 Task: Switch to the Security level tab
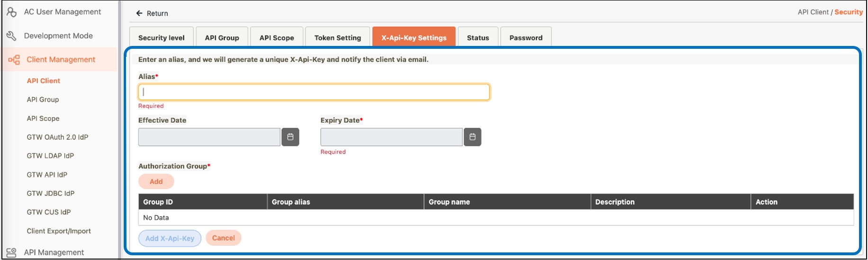click(161, 37)
